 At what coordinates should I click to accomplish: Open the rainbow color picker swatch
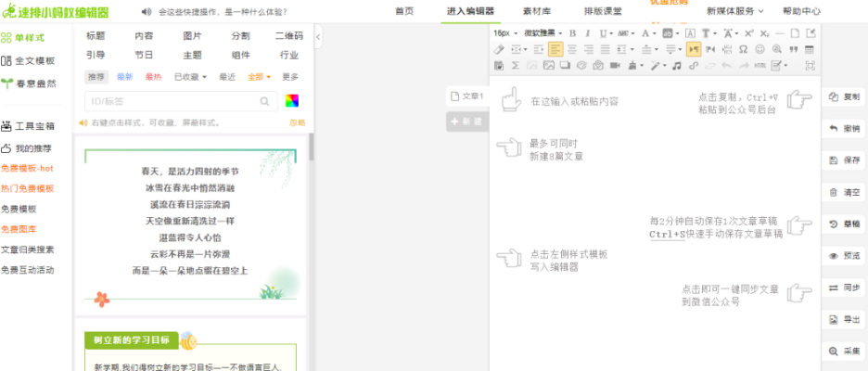pos(292,101)
